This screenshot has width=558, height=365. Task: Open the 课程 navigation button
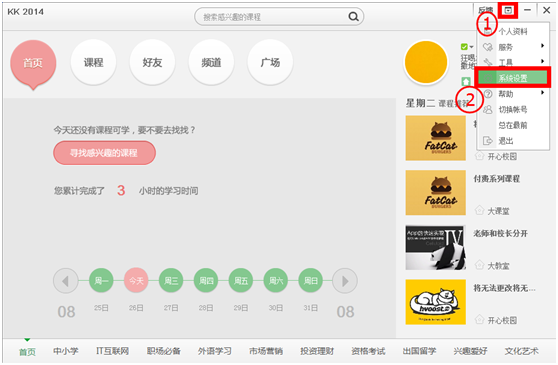coord(93,62)
